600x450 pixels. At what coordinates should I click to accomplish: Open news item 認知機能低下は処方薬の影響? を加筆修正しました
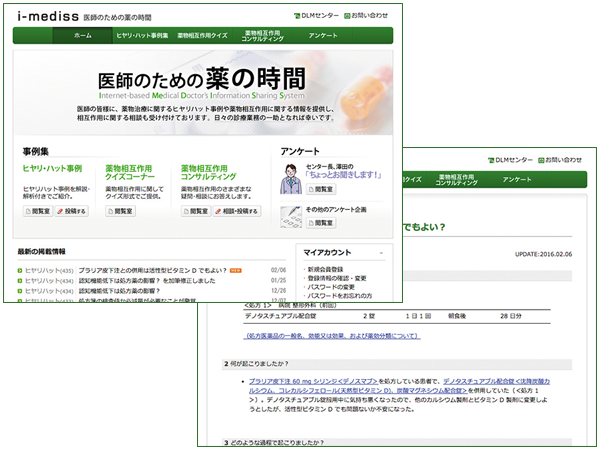[x=147, y=281]
